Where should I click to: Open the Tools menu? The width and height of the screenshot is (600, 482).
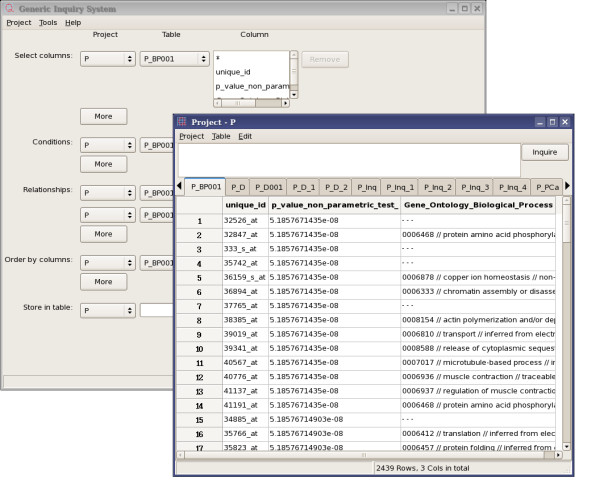click(x=48, y=23)
